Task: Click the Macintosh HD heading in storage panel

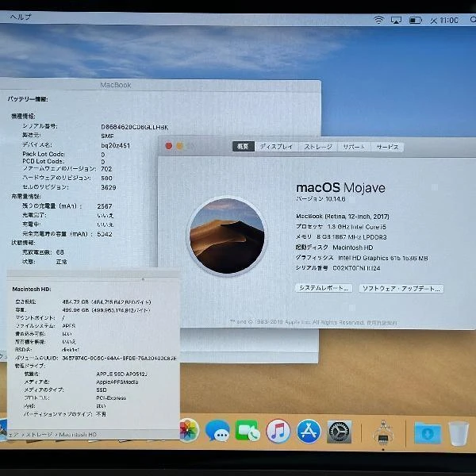Action: [x=31, y=289]
